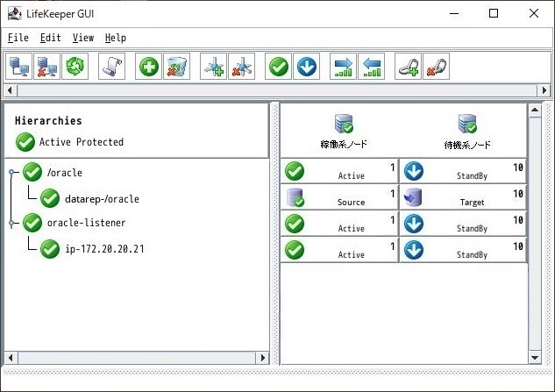Click hierarchy pane scrollbar right arrow

pyautogui.click(x=263, y=358)
